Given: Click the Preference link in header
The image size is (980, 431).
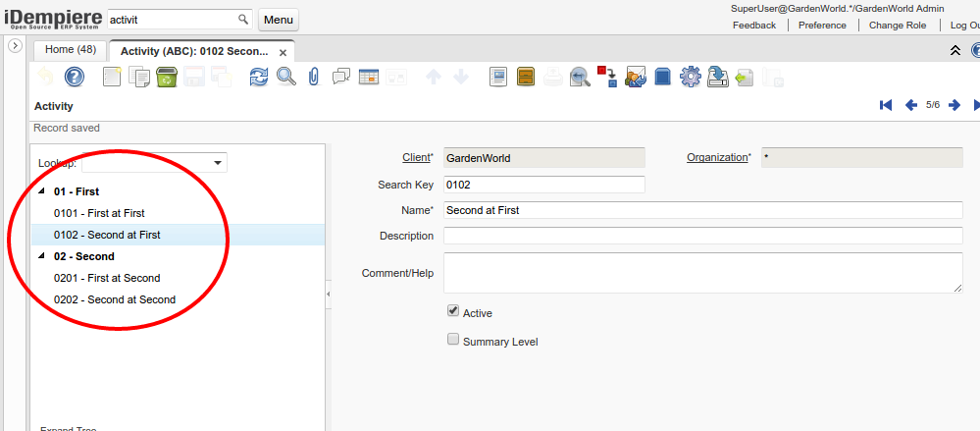Looking at the screenshot, I should (x=822, y=25).
